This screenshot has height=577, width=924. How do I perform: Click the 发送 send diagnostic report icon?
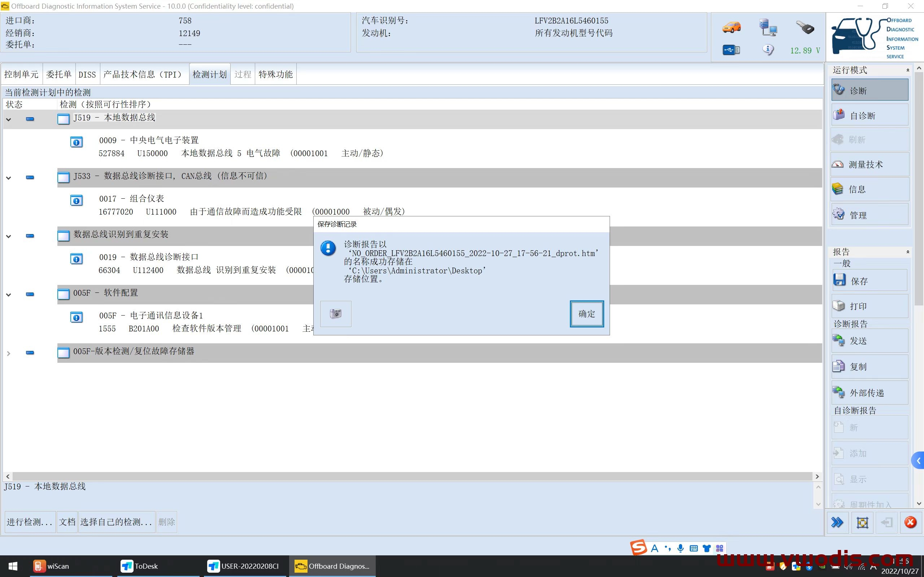[x=869, y=340]
